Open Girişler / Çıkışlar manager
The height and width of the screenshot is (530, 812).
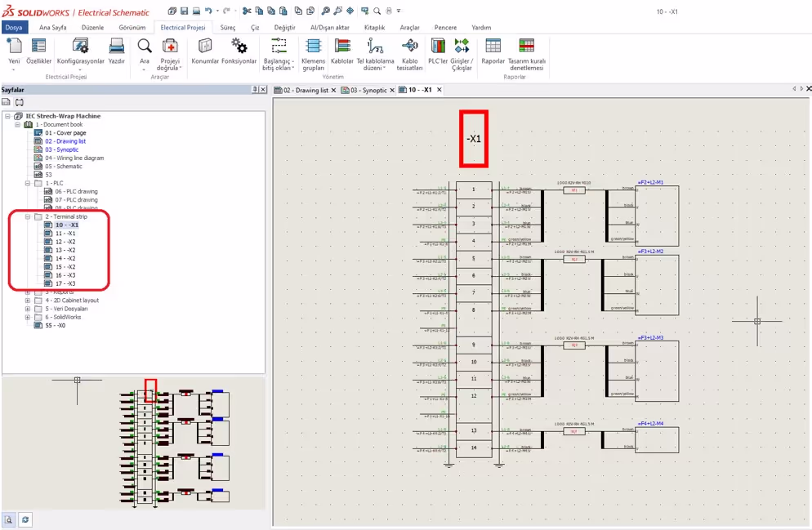(x=462, y=55)
